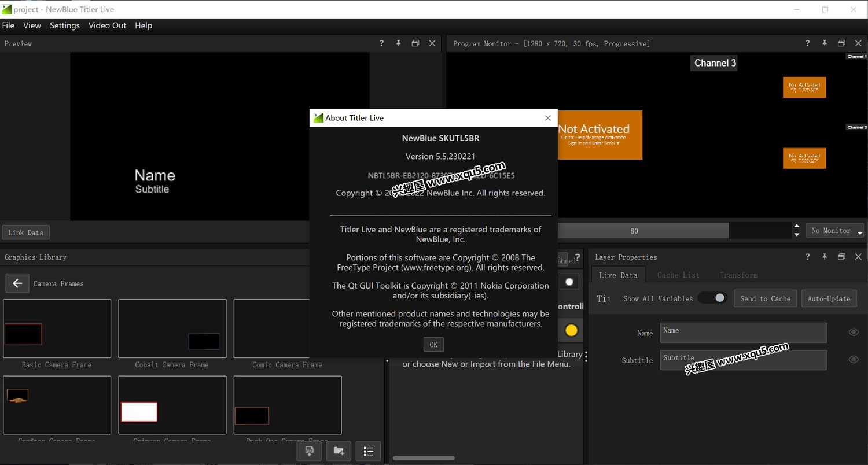Click the Tit text icon in Live Data
868x465 pixels.
click(x=604, y=298)
